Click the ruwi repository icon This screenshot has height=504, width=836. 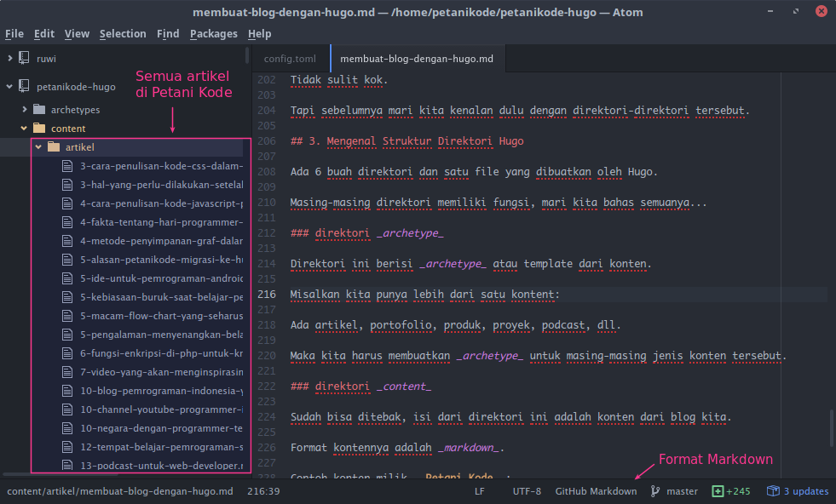coord(24,59)
